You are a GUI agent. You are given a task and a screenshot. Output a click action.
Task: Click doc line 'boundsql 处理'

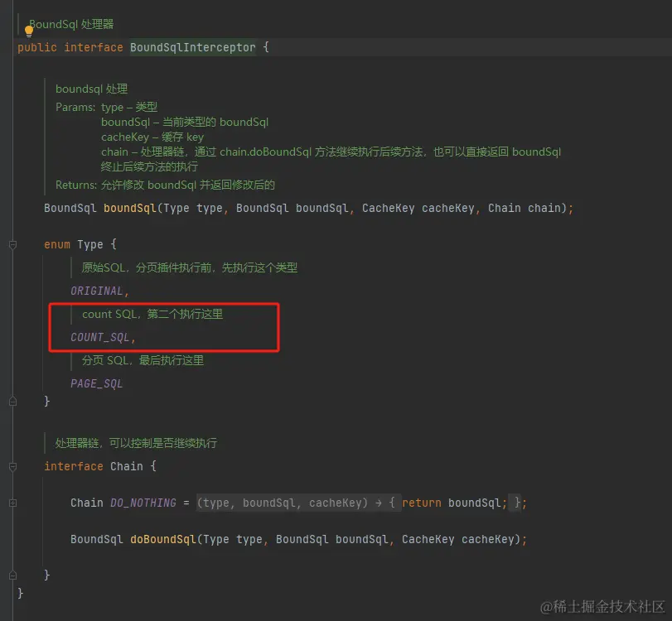coord(92,89)
